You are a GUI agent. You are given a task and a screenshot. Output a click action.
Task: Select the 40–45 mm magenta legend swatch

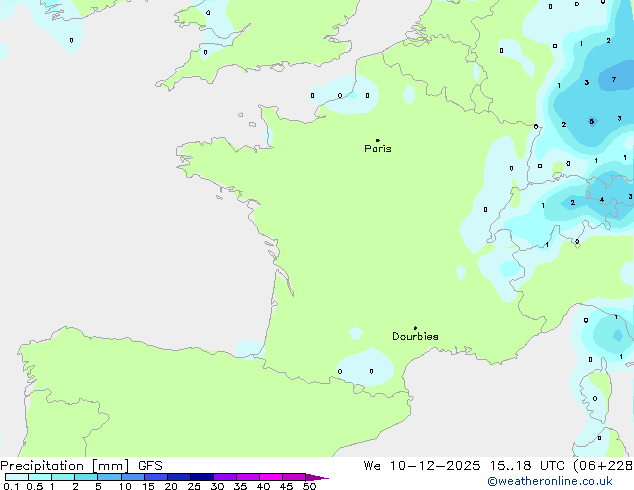(x=271, y=477)
